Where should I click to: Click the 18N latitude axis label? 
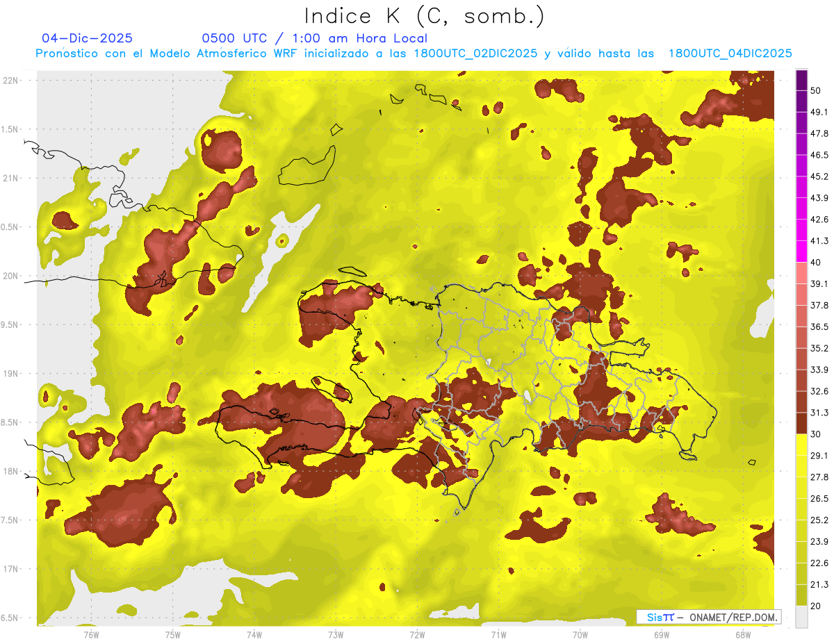(11, 471)
